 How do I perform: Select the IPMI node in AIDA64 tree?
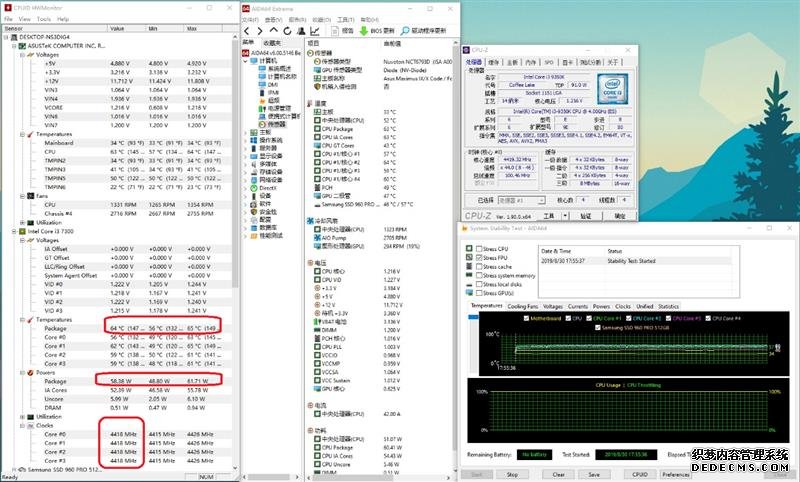pos(273,93)
